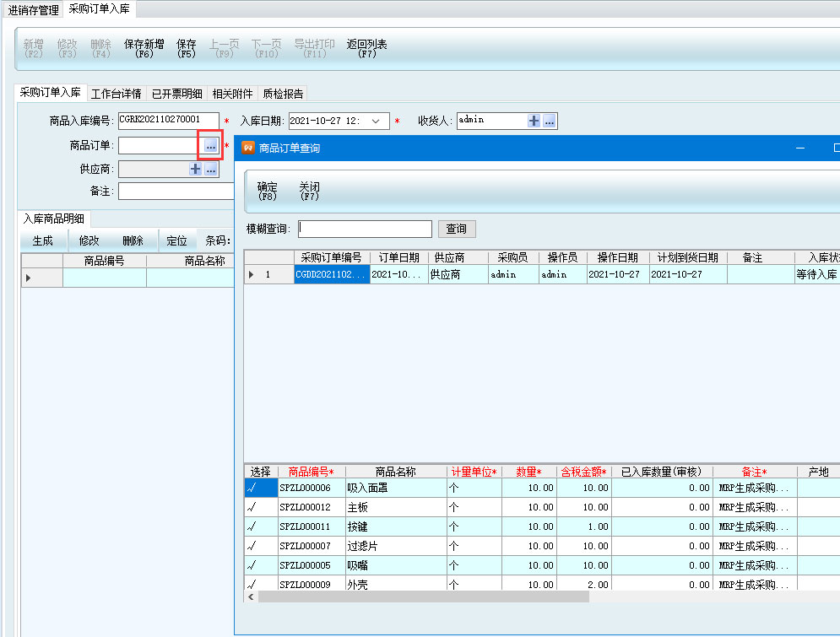
Task: Select order number cell CGDD2021102...
Action: [332, 274]
